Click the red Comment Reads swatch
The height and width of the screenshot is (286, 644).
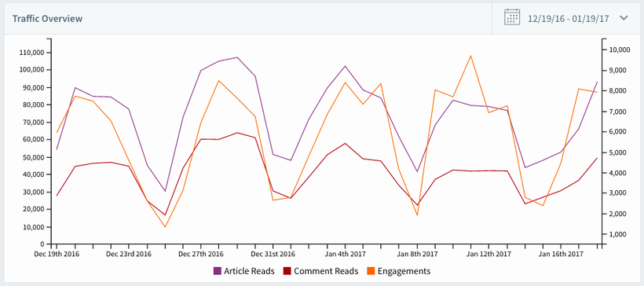point(287,271)
